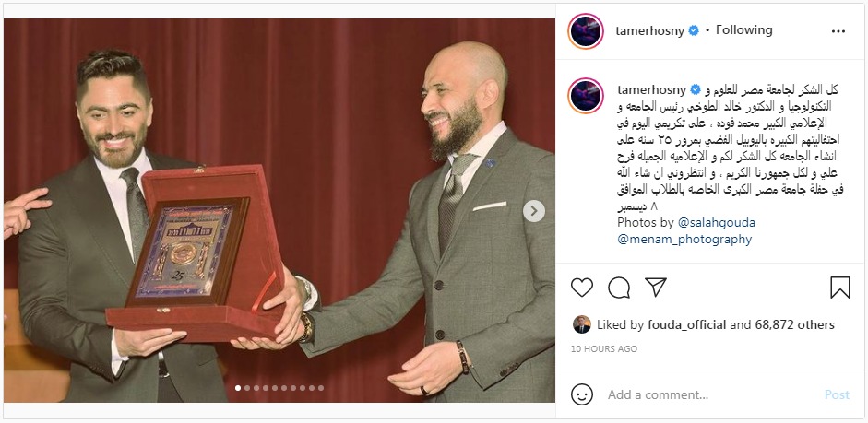Click the Add a comment field
Viewport: 868px width, 423px height.
coord(708,394)
